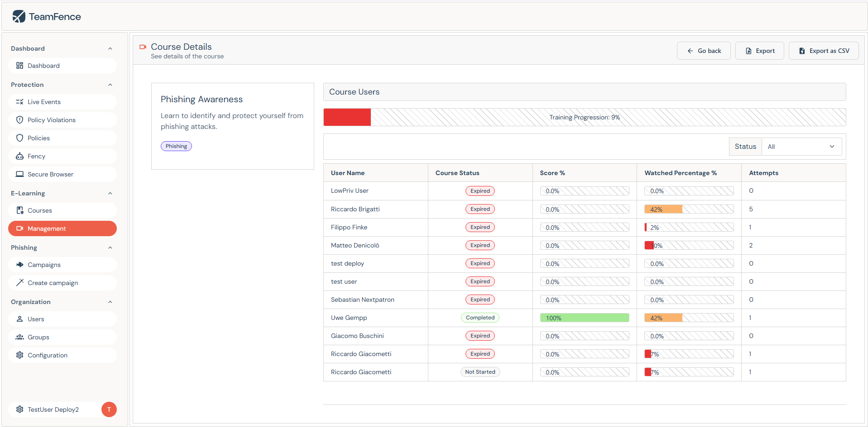Collapse the Organization sidebar section
Viewport: 868px width, 428px height.
110,302
